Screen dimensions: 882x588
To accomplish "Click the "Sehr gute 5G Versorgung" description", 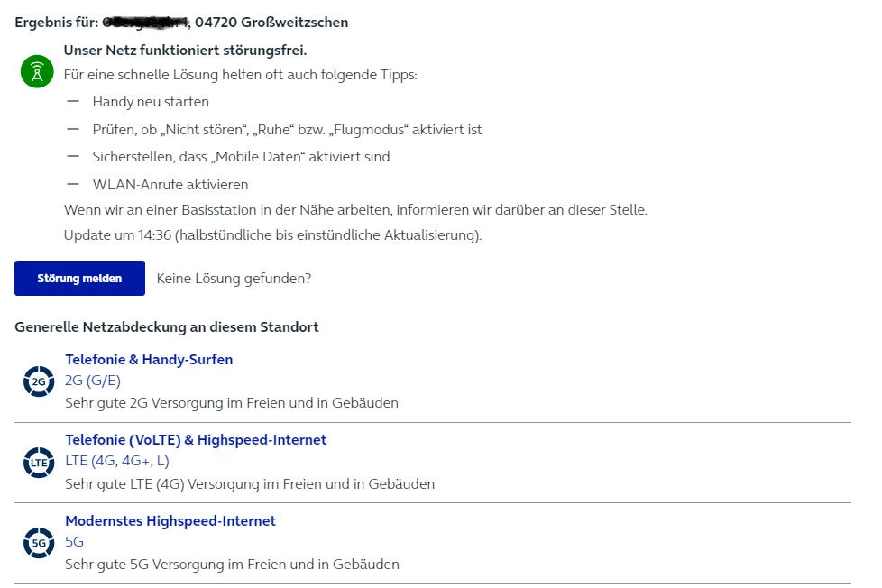I will [x=232, y=565].
